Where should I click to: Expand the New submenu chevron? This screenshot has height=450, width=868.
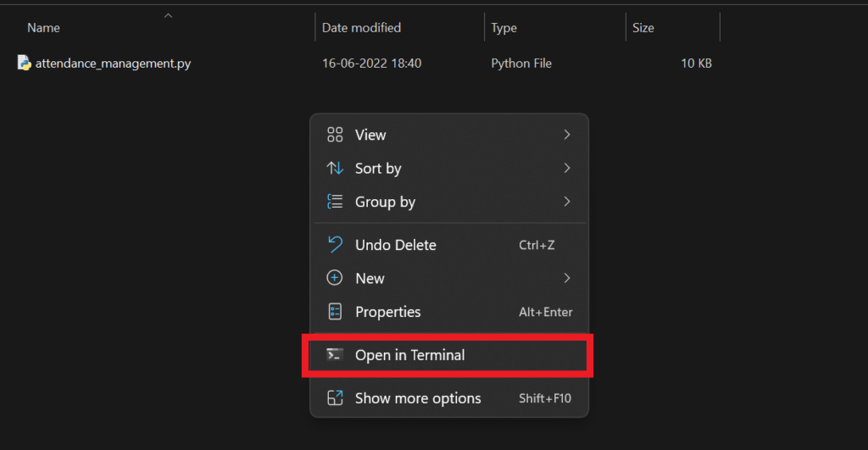(x=567, y=278)
